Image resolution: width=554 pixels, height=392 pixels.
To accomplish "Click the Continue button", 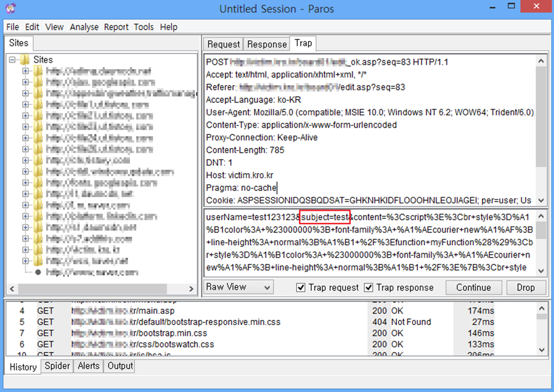I will click(473, 288).
